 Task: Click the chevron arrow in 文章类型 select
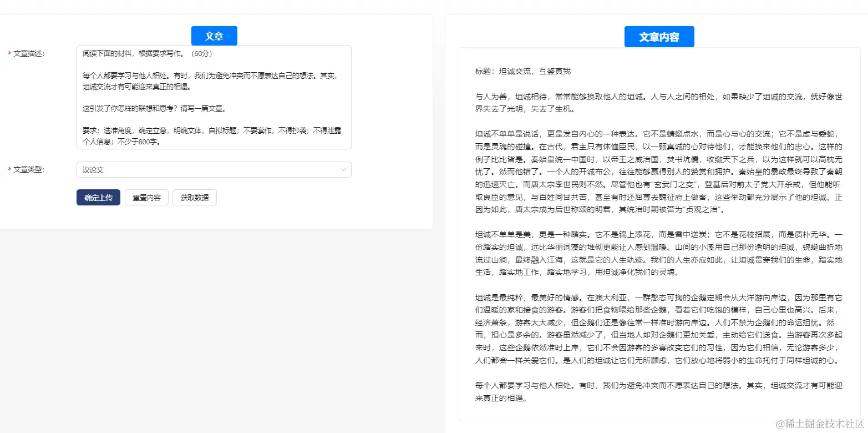click(344, 170)
